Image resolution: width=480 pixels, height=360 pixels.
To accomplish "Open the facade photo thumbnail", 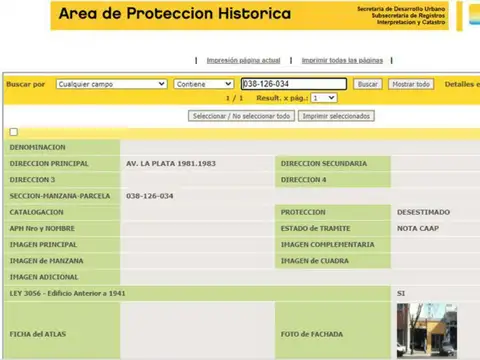I will (427, 330).
